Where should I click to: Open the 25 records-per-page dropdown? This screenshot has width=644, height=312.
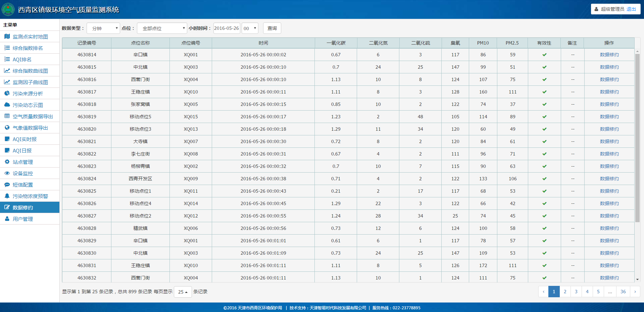183,292
